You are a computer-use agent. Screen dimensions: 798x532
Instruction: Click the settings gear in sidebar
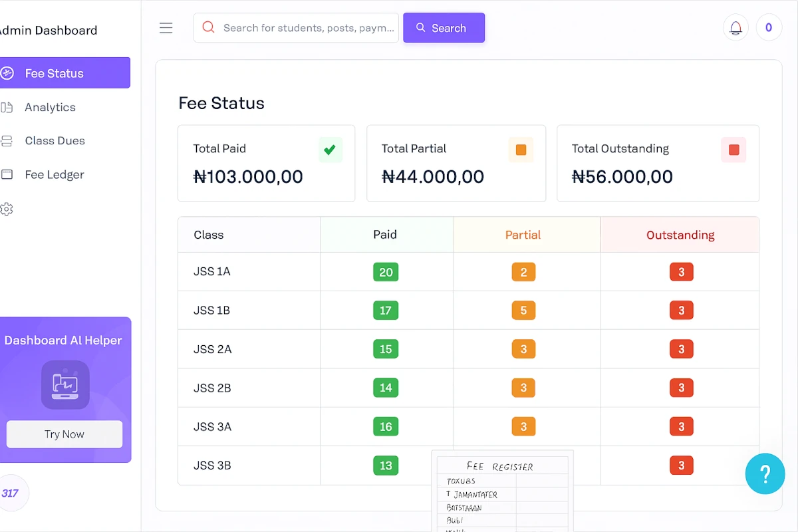(x=7, y=209)
